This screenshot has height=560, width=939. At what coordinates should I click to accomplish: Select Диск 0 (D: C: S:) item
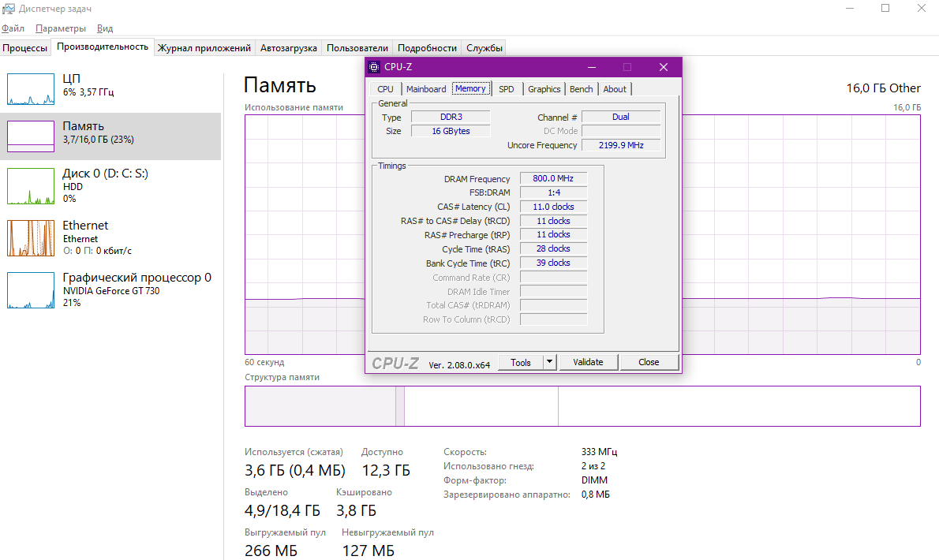point(110,185)
